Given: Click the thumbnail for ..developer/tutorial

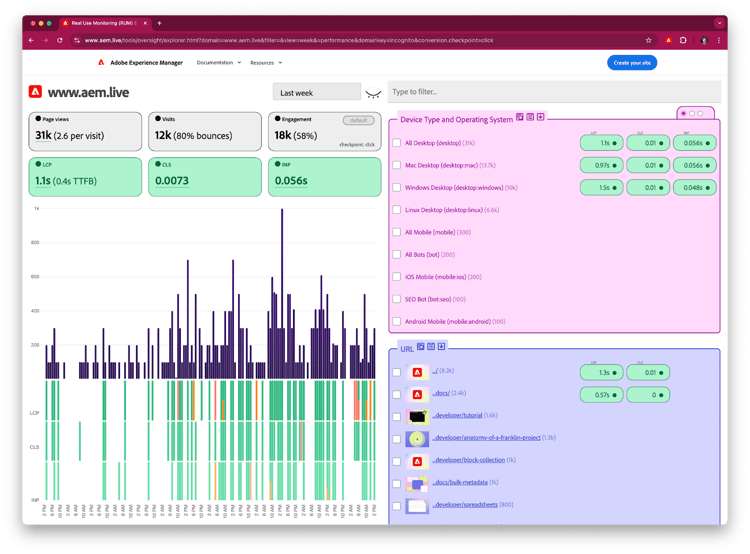Looking at the screenshot, I should coord(417,417).
